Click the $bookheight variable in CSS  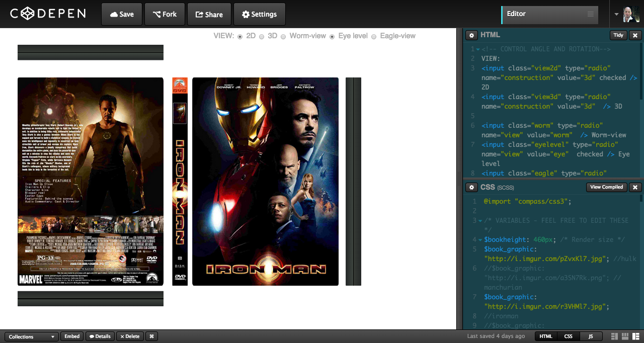click(x=504, y=240)
